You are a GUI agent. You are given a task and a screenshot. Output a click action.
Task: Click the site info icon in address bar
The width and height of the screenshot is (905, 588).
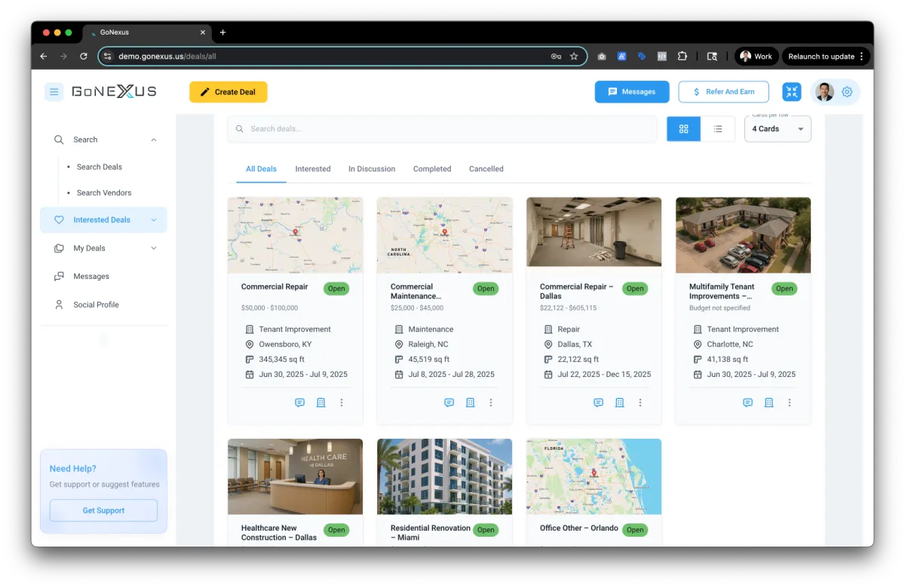point(107,57)
